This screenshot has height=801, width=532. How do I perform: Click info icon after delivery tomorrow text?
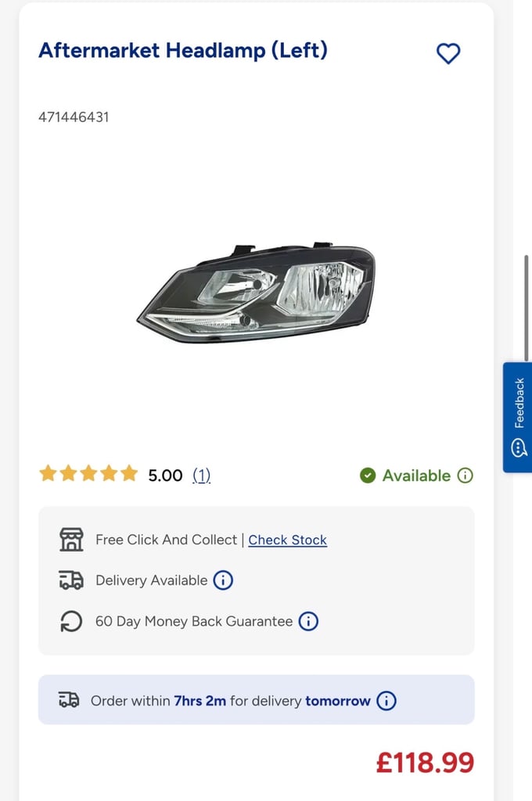point(386,700)
